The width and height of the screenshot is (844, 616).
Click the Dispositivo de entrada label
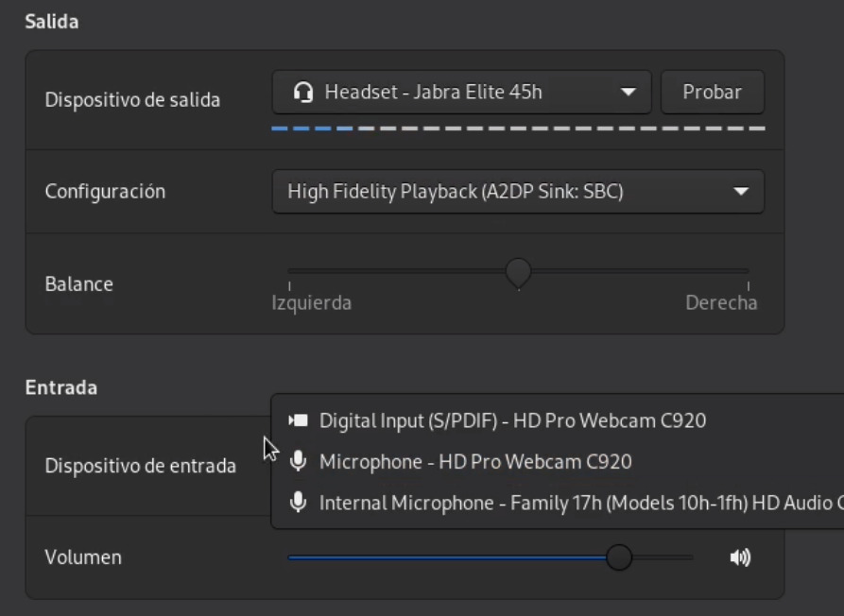pos(141,466)
